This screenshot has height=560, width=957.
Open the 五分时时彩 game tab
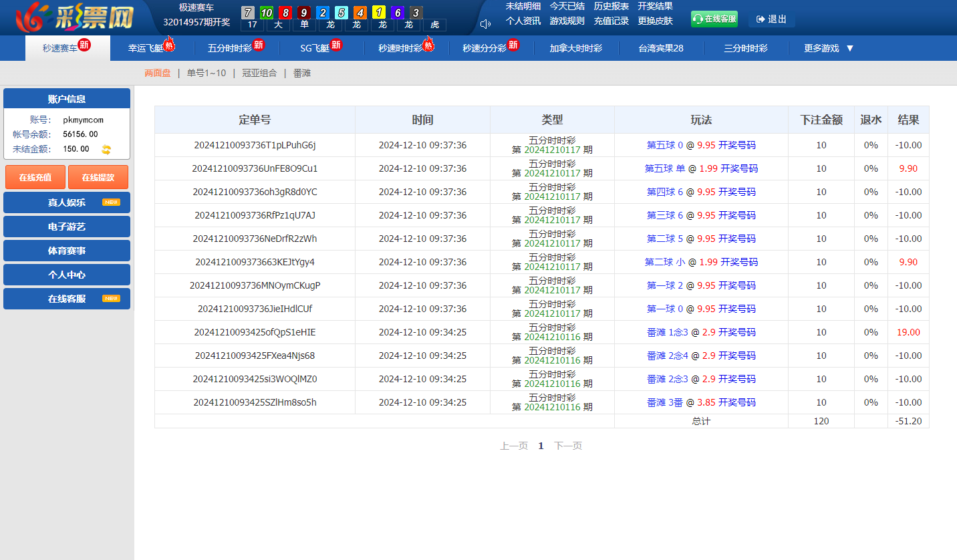[x=229, y=48]
